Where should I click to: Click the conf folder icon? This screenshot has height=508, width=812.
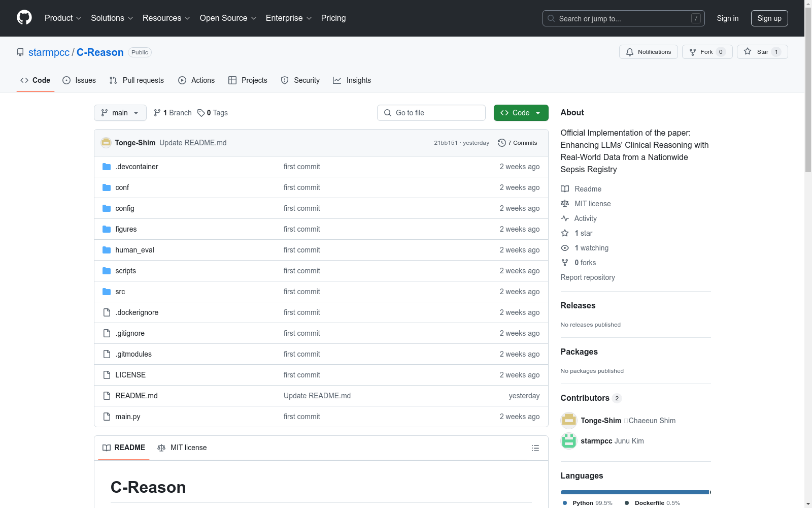click(x=107, y=187)
